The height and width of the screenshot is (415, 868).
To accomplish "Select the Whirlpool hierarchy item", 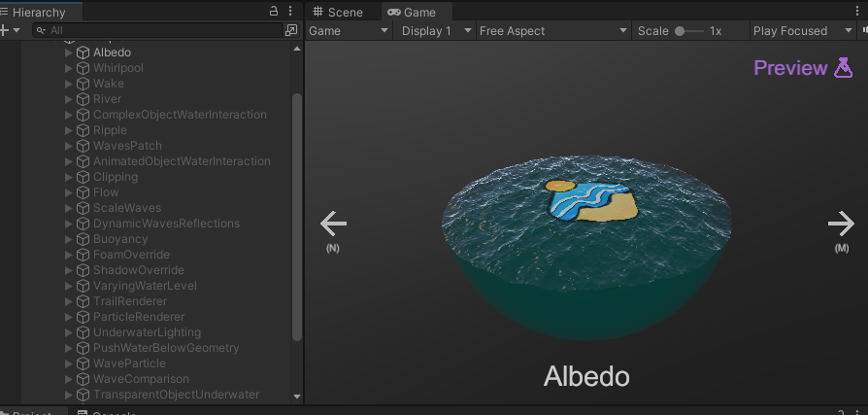I will 117,68.
